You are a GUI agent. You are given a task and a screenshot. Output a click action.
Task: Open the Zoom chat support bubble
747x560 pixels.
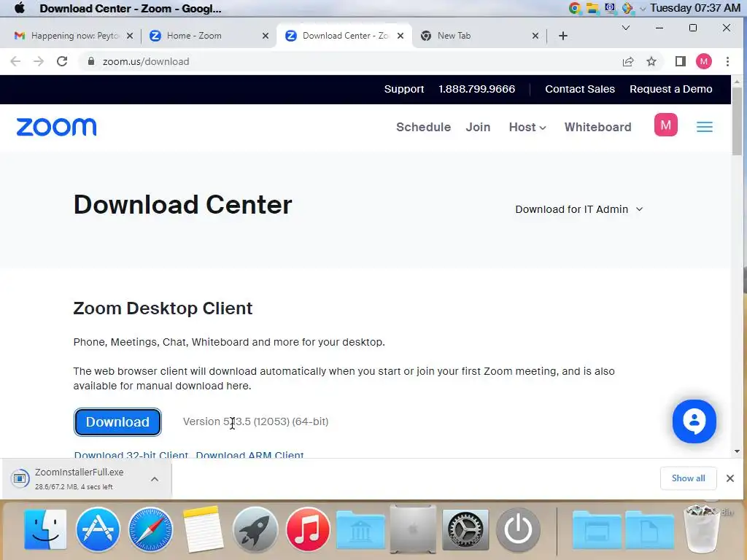coord(694,421)
